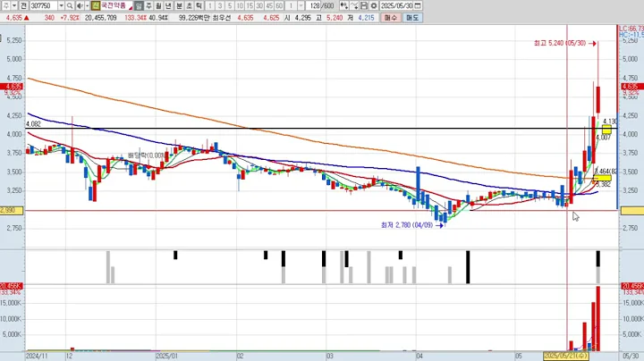The width and height of the screenshot is (644, 361).
Task: Click the 20,455,709 volume value
Action: pyautogui.click(x=100, y=18)
